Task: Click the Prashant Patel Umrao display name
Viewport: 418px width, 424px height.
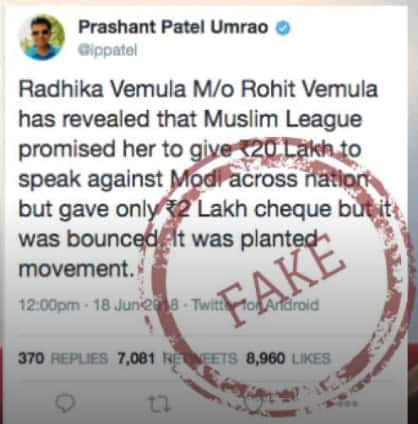Action: coord(173,27)
